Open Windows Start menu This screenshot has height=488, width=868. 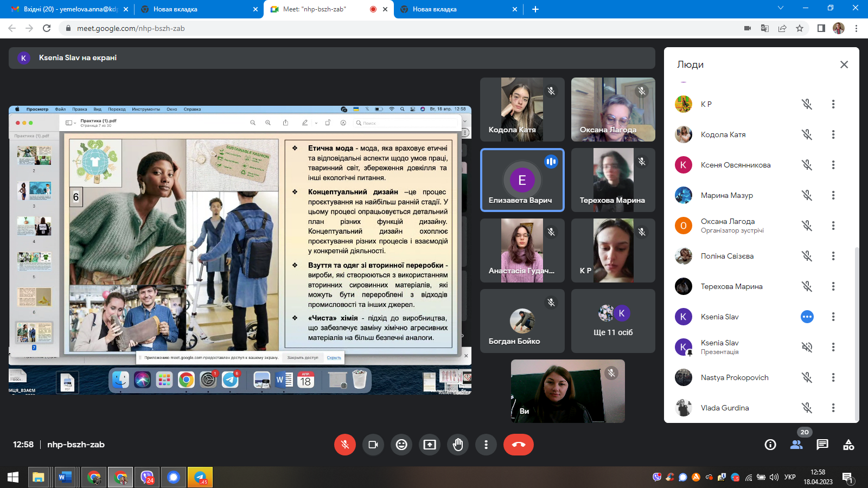(x=13, y=477)
